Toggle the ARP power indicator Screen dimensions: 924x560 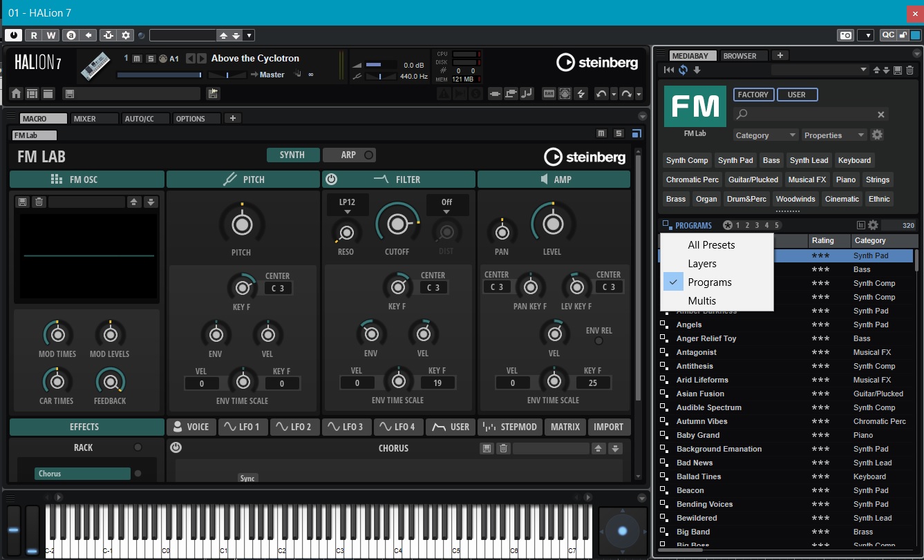coord(368,155)
